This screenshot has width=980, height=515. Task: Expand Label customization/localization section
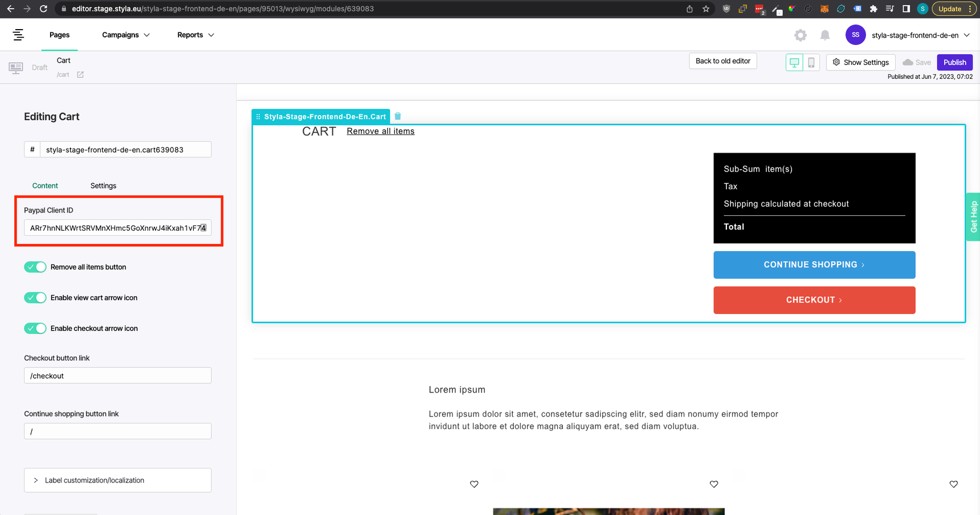point(117,480)
